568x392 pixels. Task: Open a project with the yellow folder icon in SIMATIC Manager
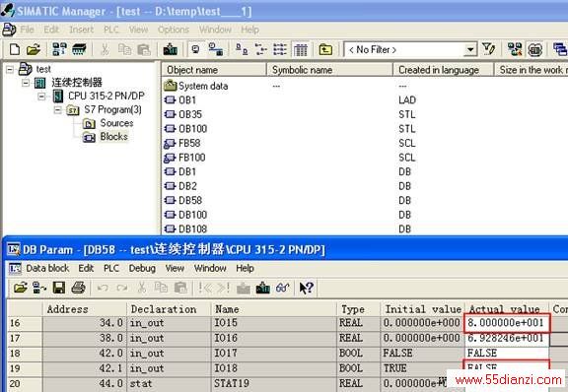point(34,49)
